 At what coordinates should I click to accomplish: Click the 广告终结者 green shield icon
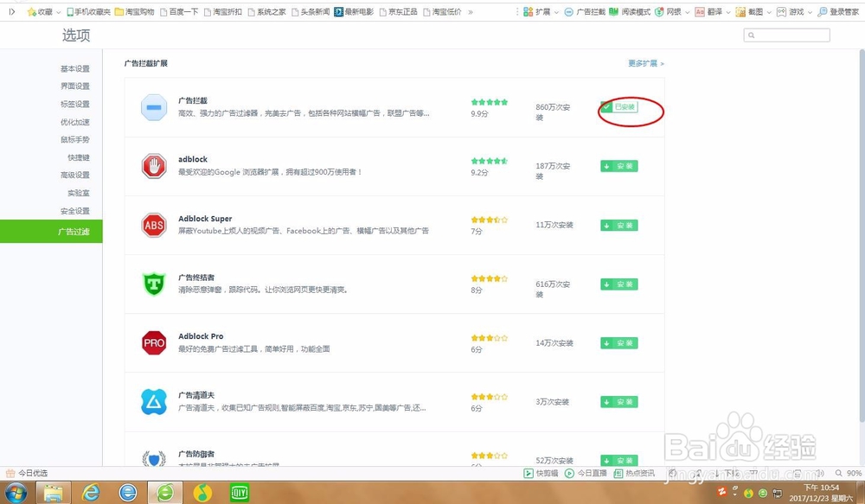pyautogui.click(x=154, y=284)
